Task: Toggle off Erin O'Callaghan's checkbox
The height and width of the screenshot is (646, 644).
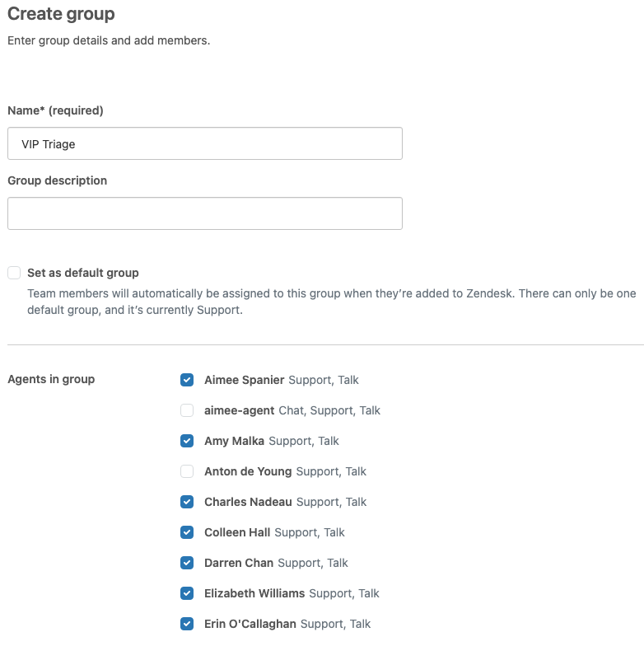Action: point(187,623)
